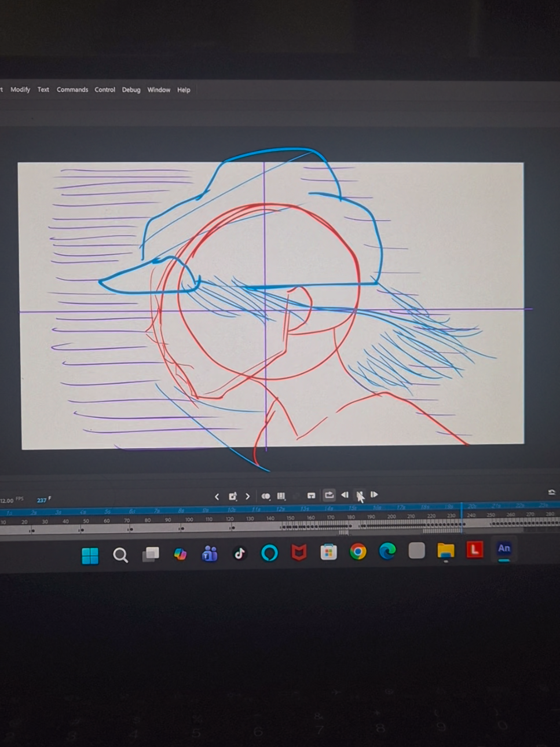Toggle the loop playback button
The width and height of the screenshot is (560, 747).
coord(329,495)
